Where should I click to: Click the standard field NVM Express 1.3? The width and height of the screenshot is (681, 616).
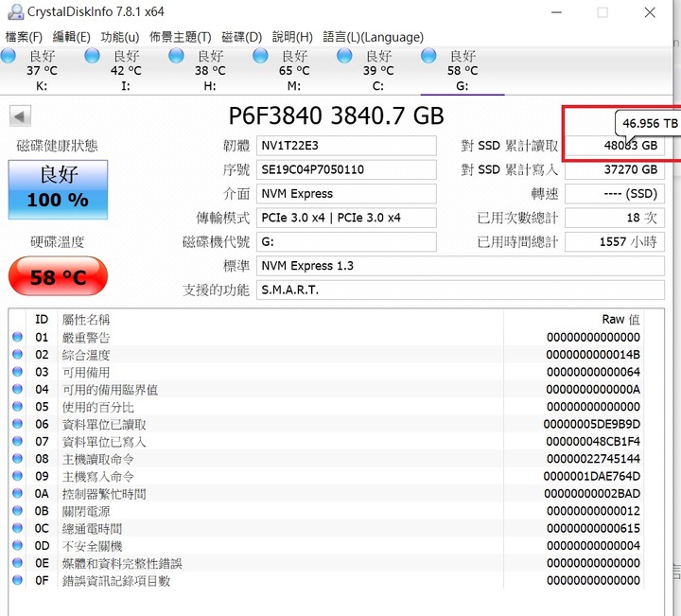pyautogui.click(x=461, y=266)
